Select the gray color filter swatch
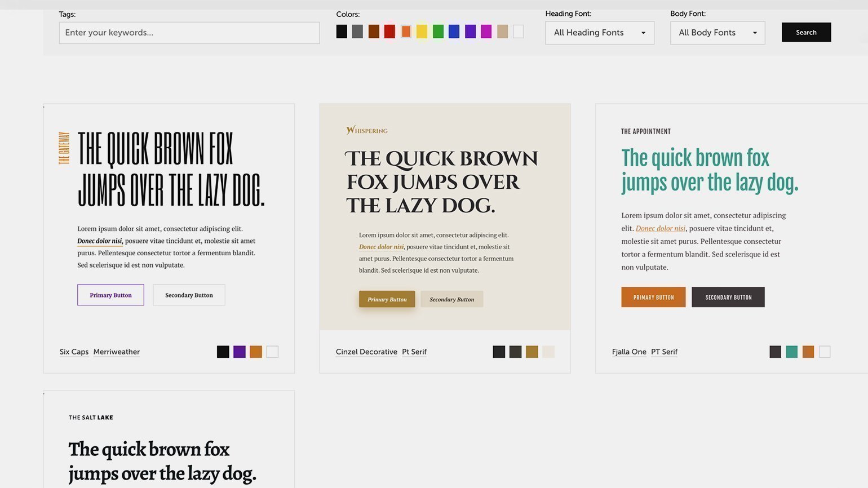The image size is (868, 488). pyautogui.click(x=357, y=32)
